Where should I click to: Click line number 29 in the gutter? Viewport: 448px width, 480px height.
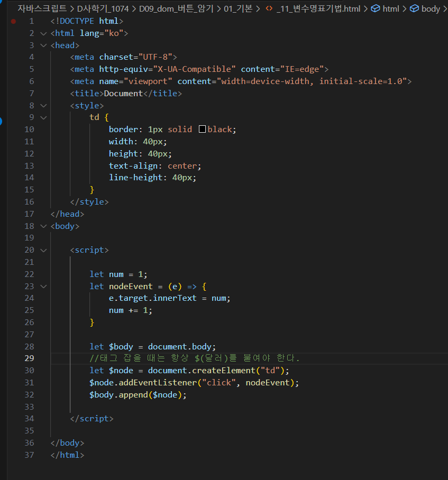pyautogui.click(x=29, y=358)
